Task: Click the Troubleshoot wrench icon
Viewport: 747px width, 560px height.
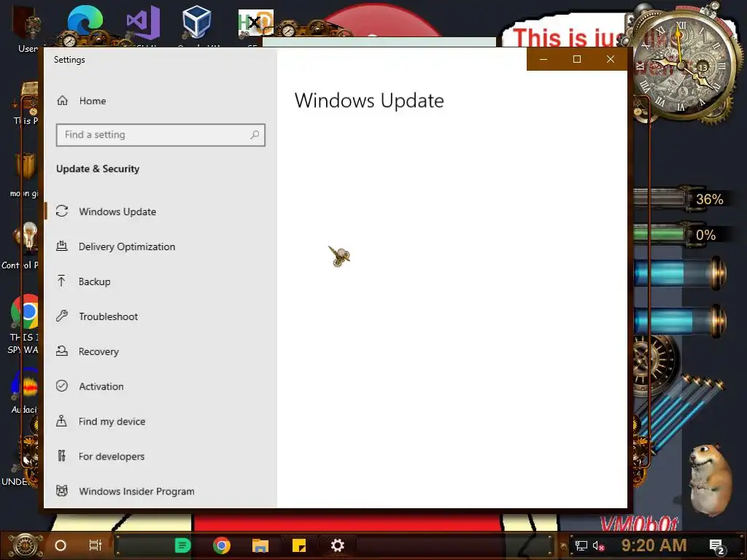Action: pyautogui.click(x=62, y=316)
